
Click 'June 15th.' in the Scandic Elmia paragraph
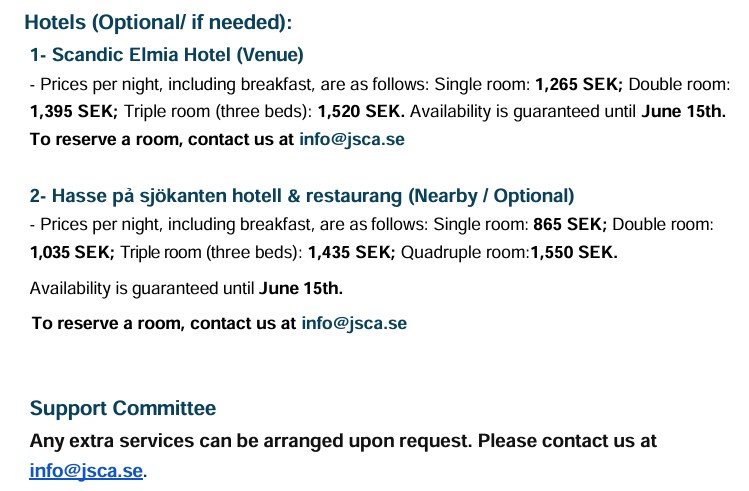point(683,111)
